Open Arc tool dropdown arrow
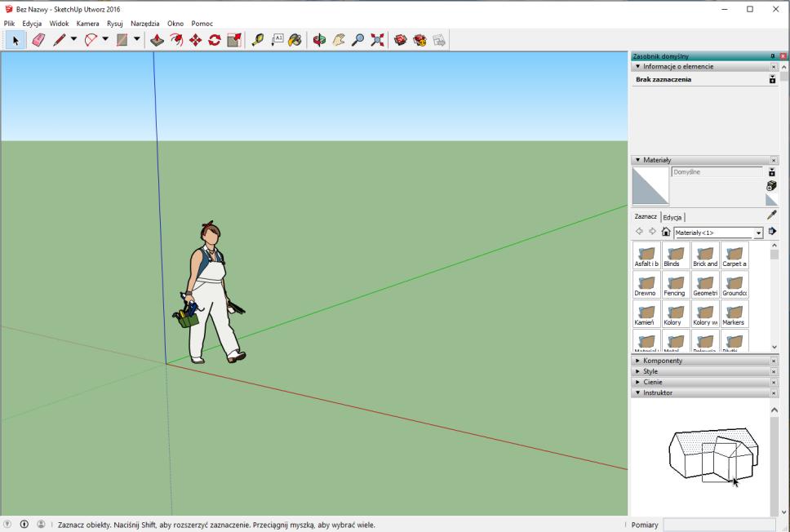This screenshot has width=790, height=532. click(x=105, y=39)
